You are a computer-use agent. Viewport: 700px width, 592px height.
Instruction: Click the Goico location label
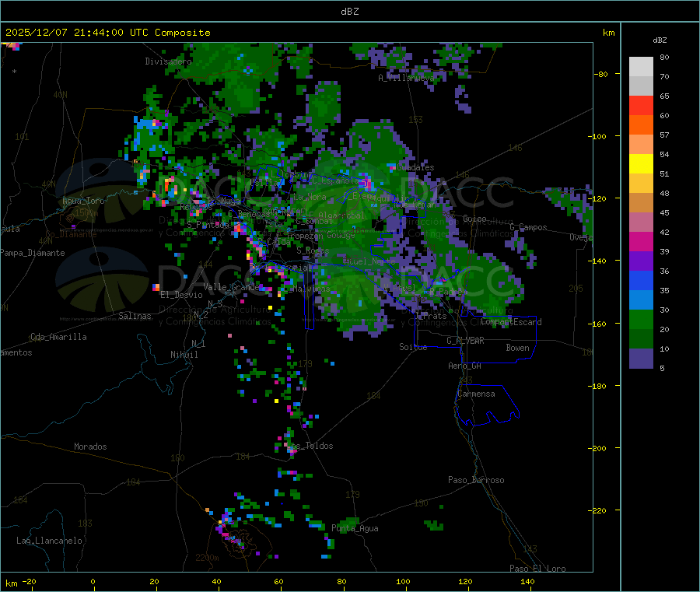(474, 219)
